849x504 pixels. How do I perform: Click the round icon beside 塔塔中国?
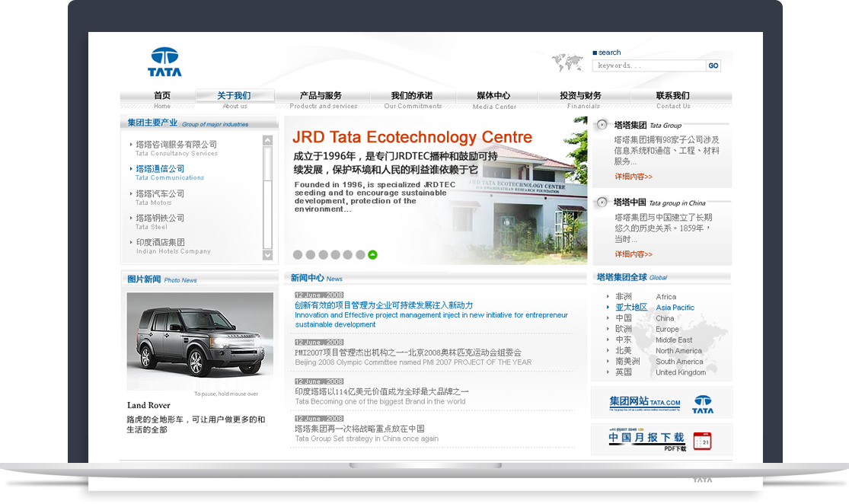pyautogui.click(x=602, y=203)
